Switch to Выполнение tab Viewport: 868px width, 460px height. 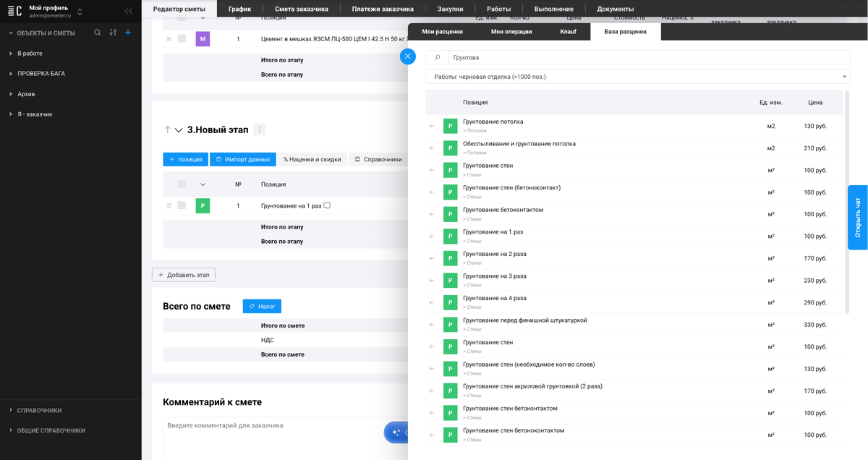point(554,9)
